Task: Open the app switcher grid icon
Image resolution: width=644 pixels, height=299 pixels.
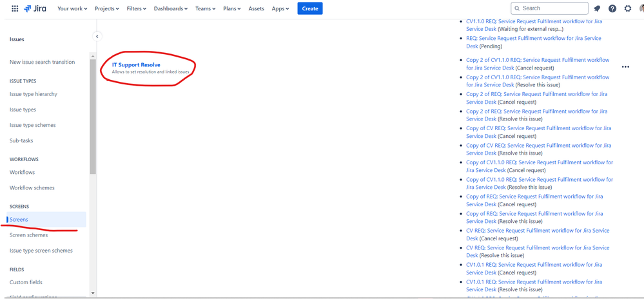Action: click(15, 8)
